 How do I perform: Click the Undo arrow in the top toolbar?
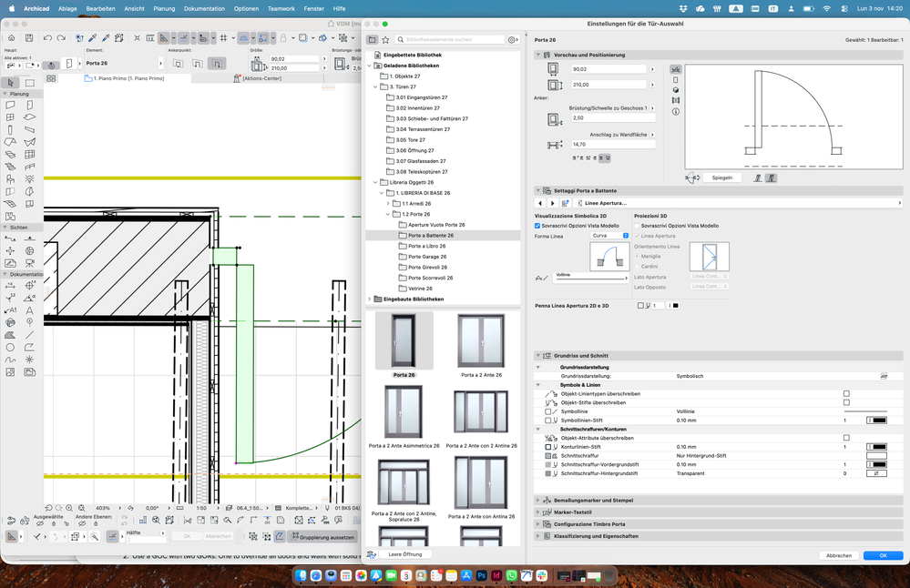point(47,37)
